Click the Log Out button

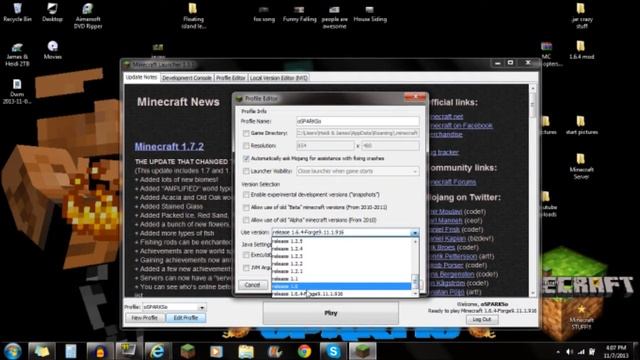click(x=482, y=319)
